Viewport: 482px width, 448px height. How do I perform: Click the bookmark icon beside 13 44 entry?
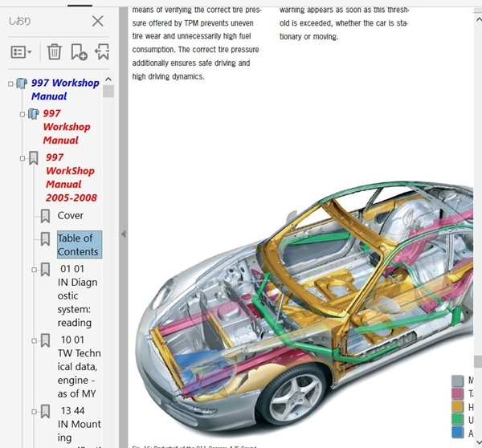[x=45, y=411]
